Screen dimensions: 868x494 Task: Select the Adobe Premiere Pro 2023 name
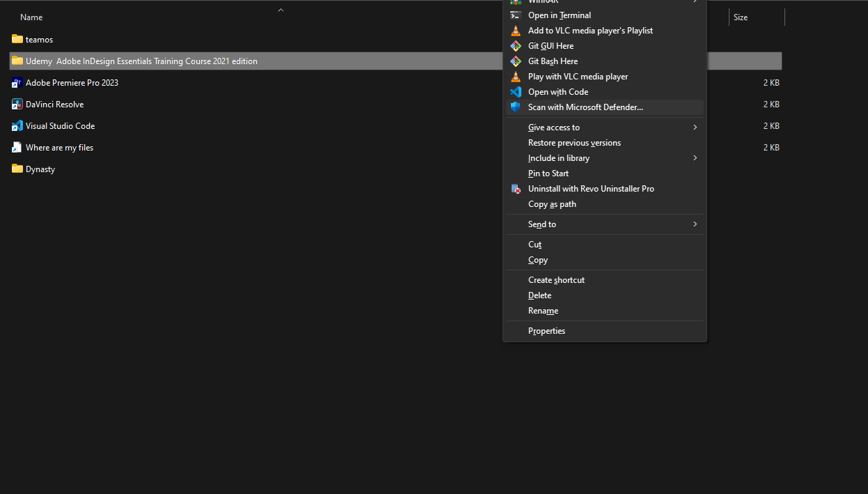[72, 83]
